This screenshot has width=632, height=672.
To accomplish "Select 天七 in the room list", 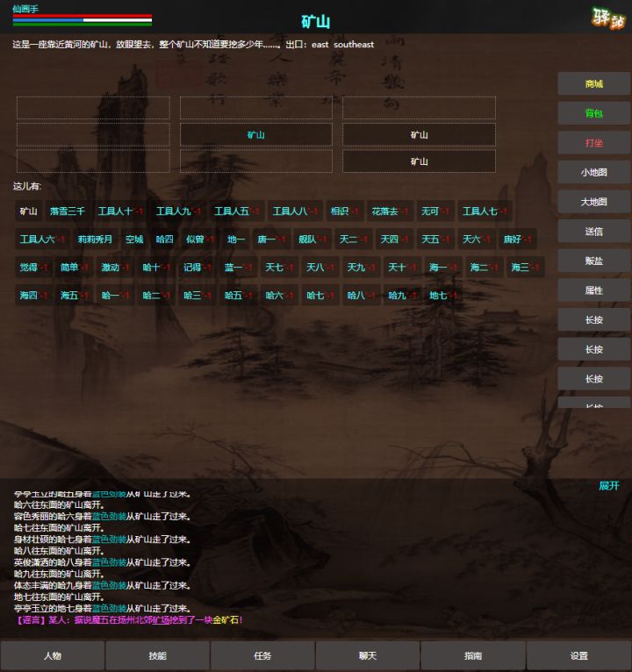I will click(x=279, y=268).
